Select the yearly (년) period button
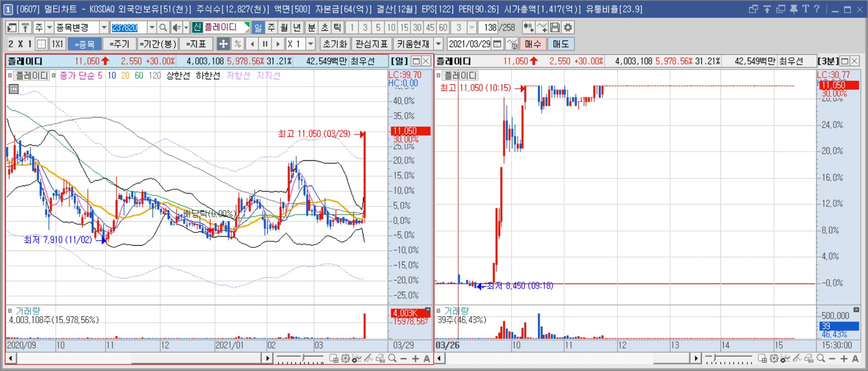The image size is (868, 371). [297, 27]
